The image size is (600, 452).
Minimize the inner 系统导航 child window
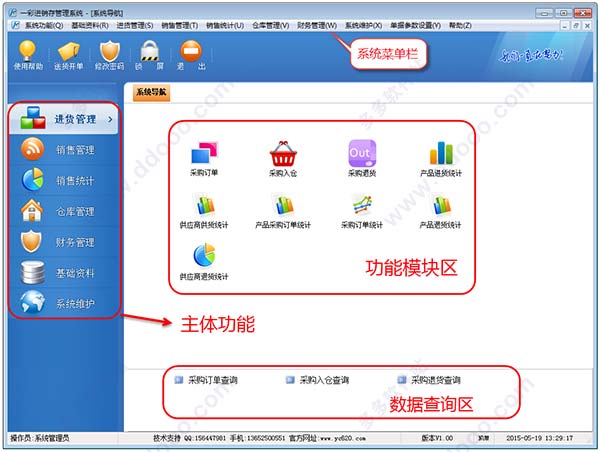coord(566,26)
